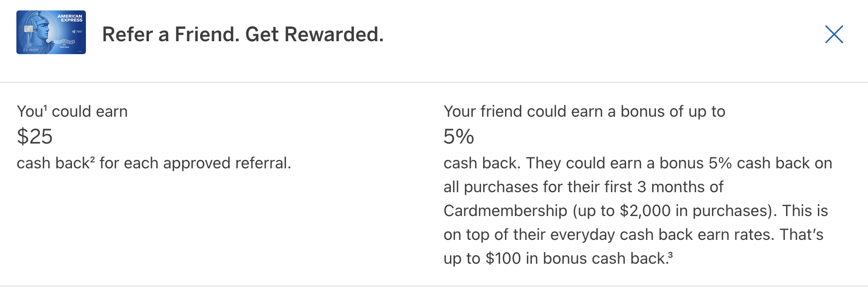Click the 5% friend bonus figure
This screenshot has width=868, height=297.
point(458,137)
